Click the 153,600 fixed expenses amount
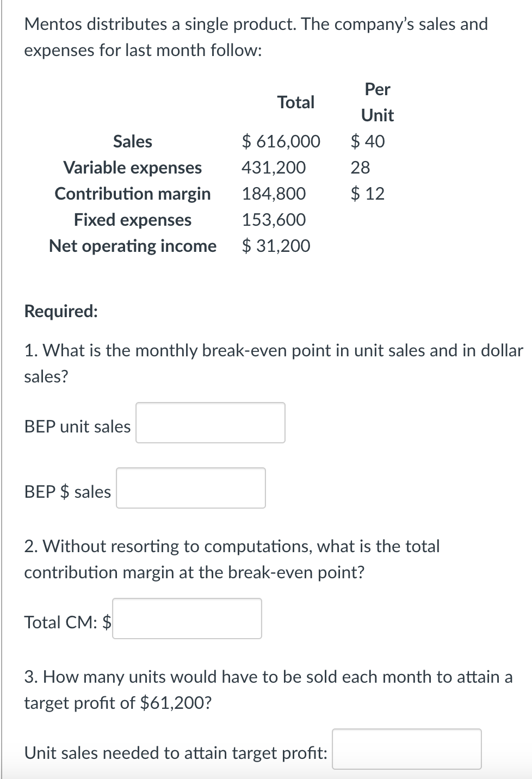Screen dimensions: 532x779 tap(274, 220)
